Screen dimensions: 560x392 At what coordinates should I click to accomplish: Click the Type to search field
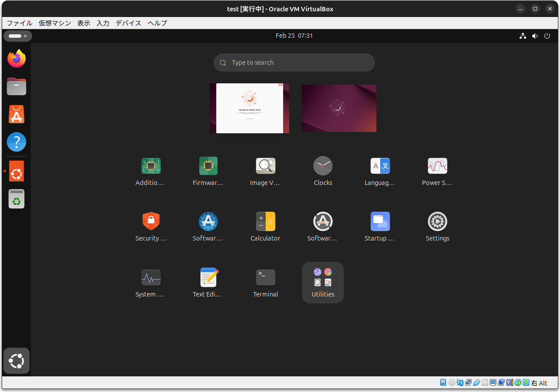(294, 63)
